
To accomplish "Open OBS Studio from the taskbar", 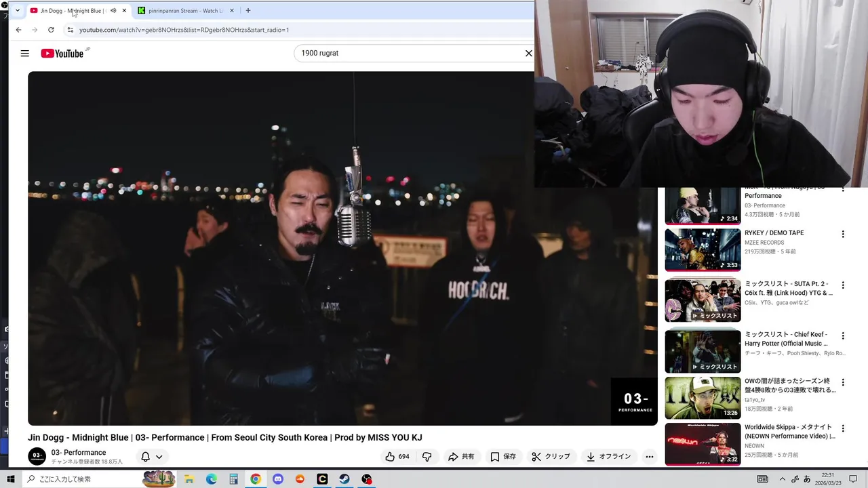I will click(x=367, y=479).
